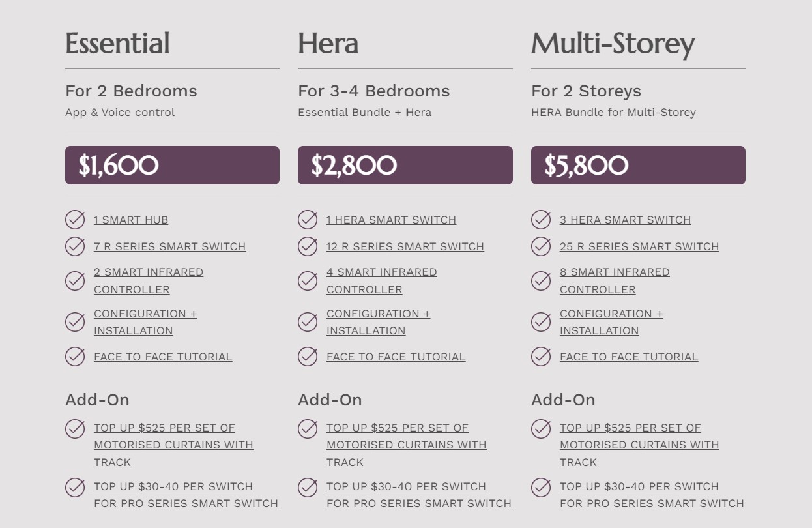Open Hera's Top Up $30-40 per switch link

[419, 495]
